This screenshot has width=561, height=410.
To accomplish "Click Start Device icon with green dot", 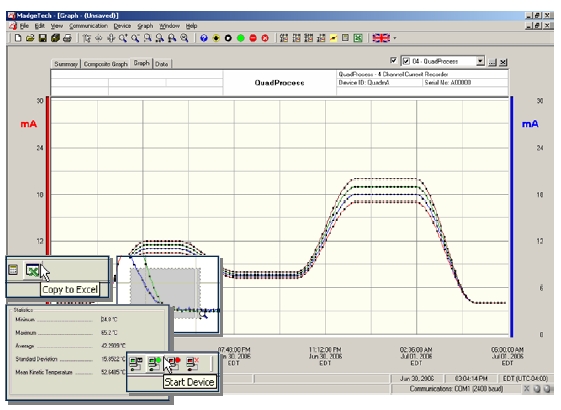I will click(155, 364).
